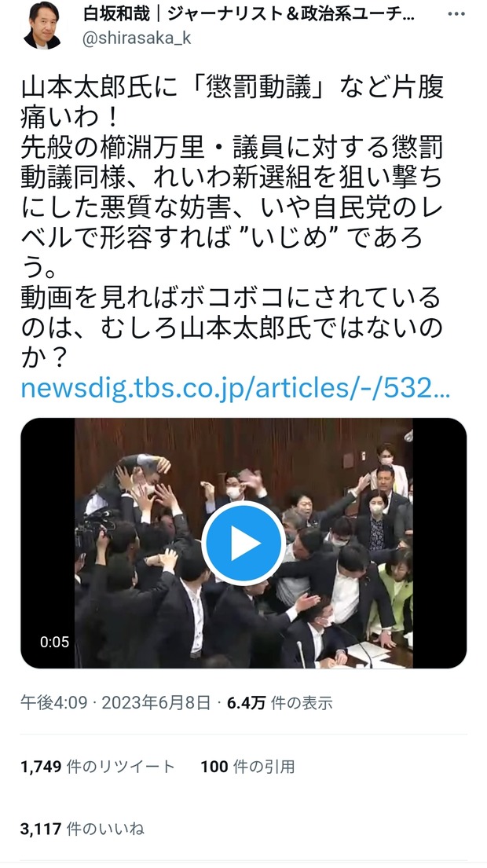The width and height of the screenshot is (487, 868).
Task: Visit the @shirasaka_k handle
Action: pyautogui.click(x=137, y=40)
